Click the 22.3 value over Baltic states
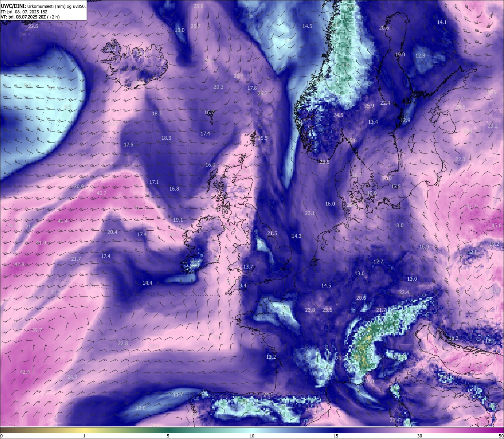Screen dimensions: 504x439 [460, 159]
